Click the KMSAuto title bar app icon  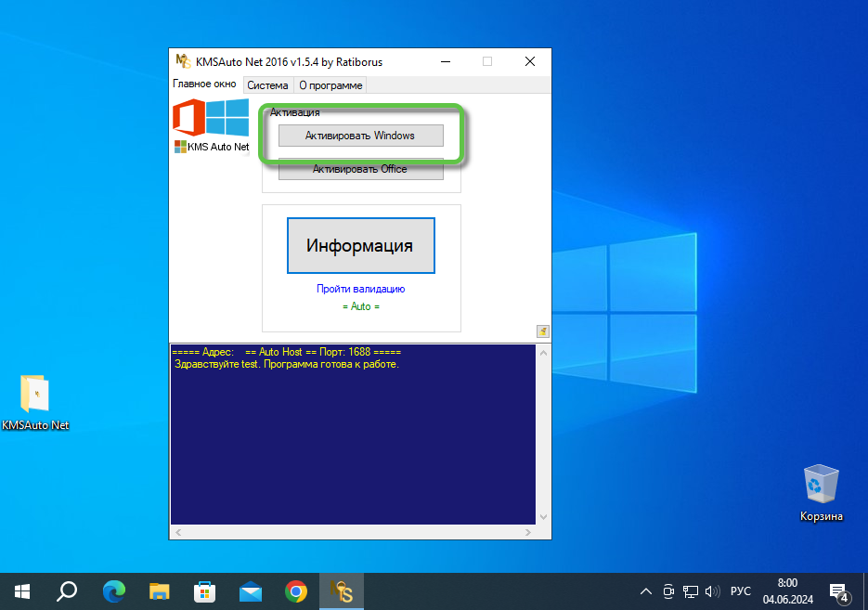[x=183, y=61]
